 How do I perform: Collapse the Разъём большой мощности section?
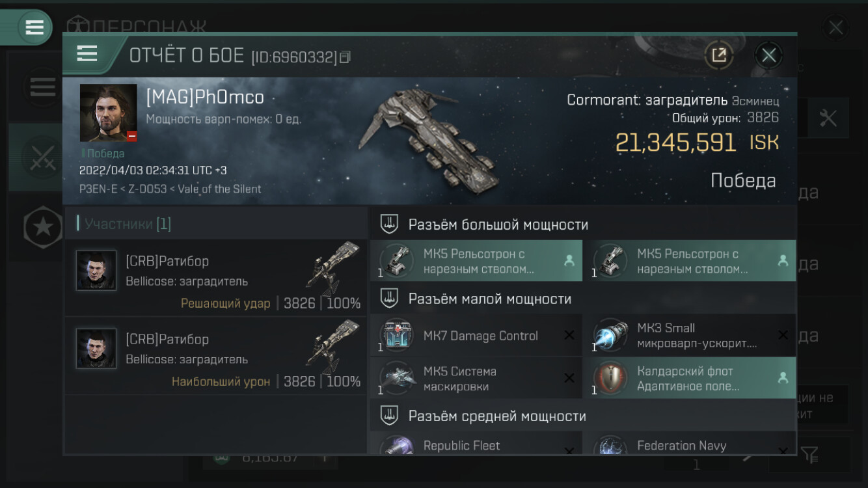click(x=583, y=224)
